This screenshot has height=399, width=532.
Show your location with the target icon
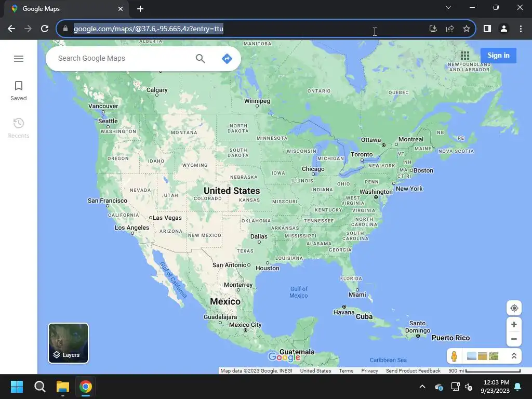click(514, 308)
